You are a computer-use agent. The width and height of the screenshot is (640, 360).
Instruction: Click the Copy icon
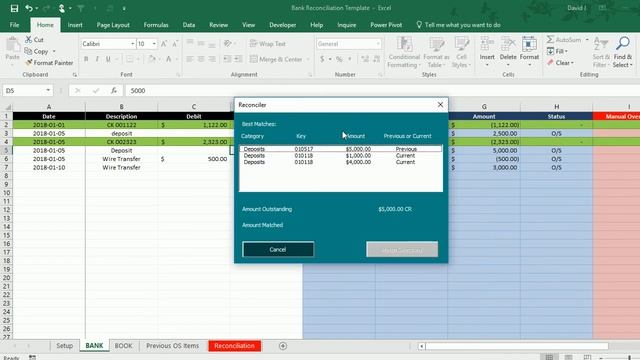(28, 51)
